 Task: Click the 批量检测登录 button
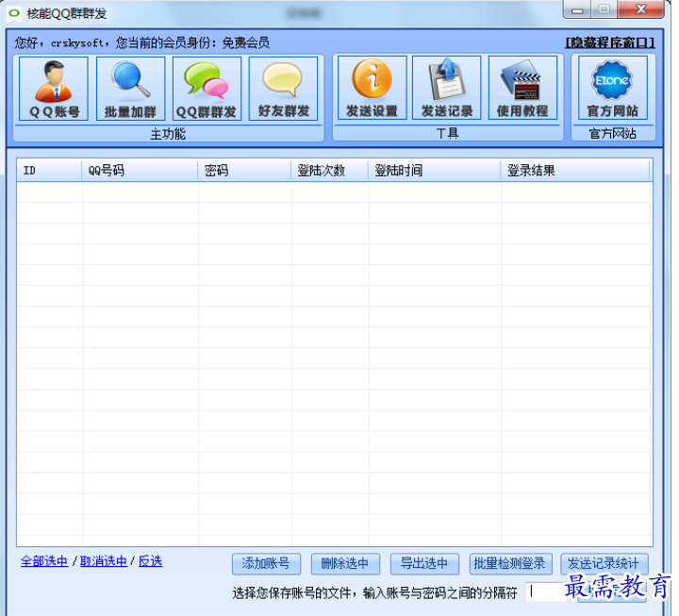(510, 563)
